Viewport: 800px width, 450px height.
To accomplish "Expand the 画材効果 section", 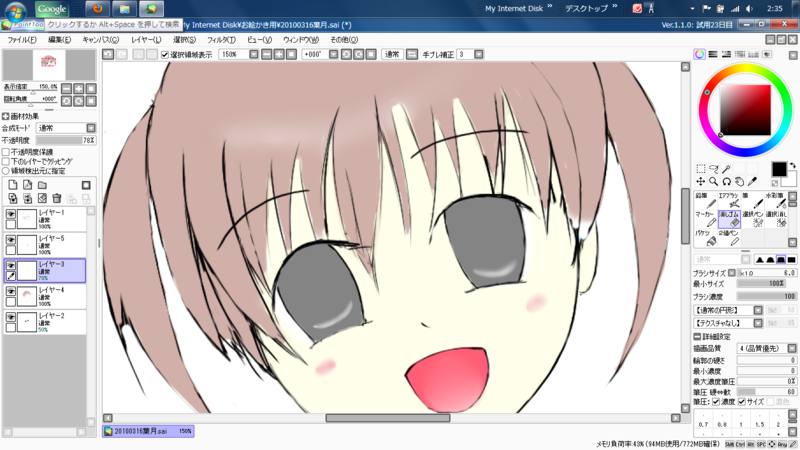I will click(x=6, y=116).
